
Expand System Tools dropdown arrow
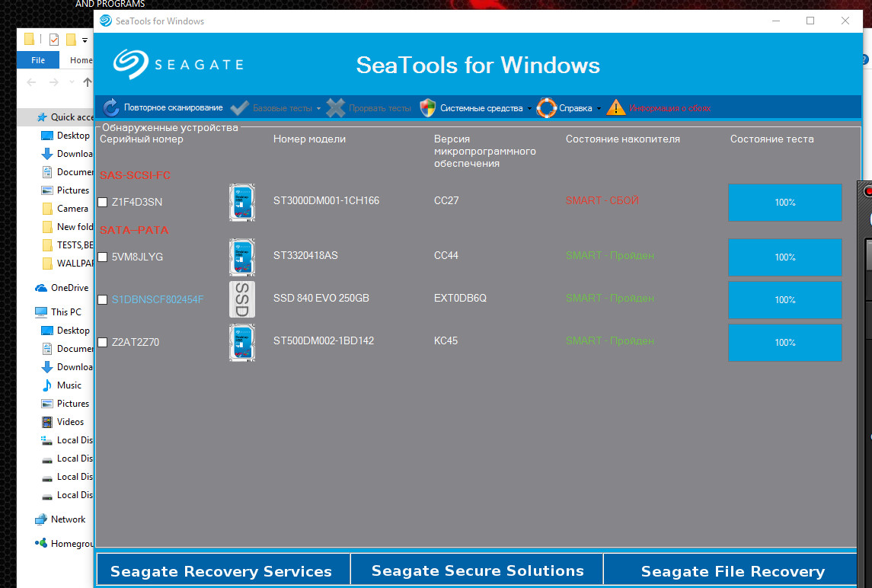529,108
